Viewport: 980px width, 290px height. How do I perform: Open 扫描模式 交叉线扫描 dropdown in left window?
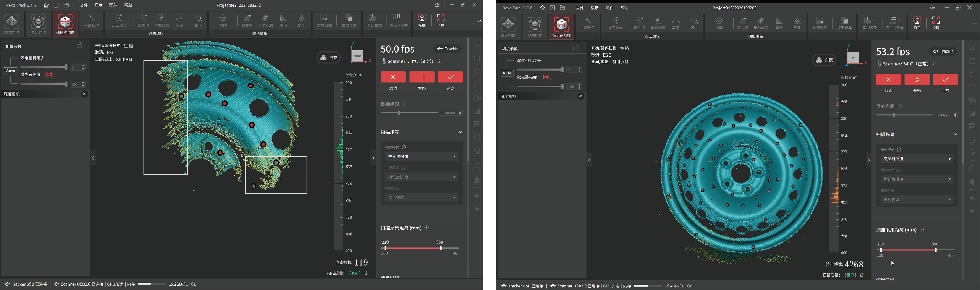[421, 156]
